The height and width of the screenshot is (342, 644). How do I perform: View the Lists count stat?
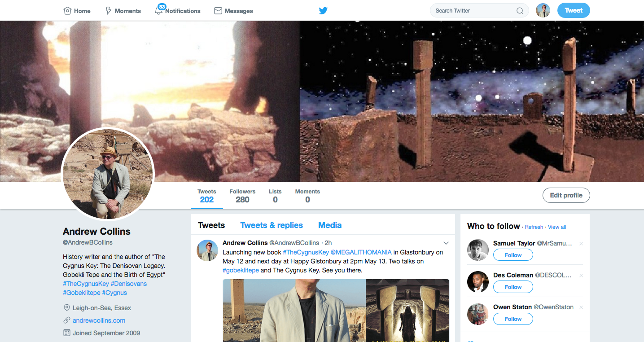click(x=275, y=196)
